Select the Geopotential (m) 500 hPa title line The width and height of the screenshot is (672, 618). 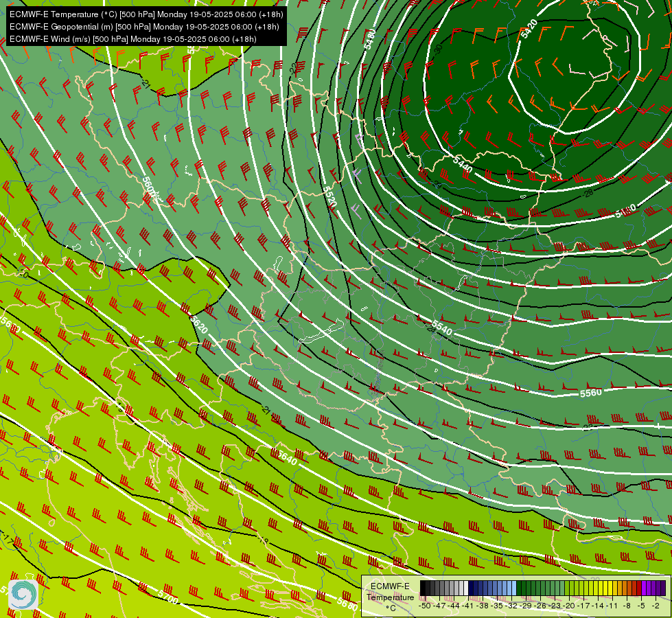(x=144, y=27)
